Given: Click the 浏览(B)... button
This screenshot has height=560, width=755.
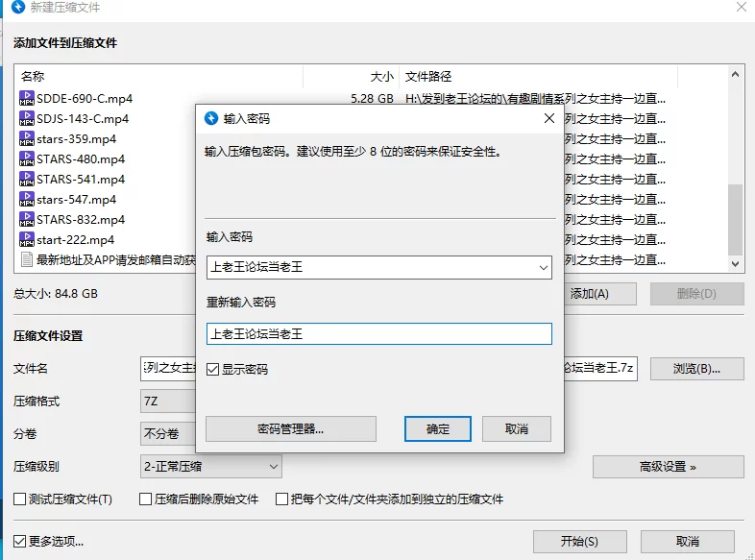Looking at the screenshot, I should pos(696,369).
